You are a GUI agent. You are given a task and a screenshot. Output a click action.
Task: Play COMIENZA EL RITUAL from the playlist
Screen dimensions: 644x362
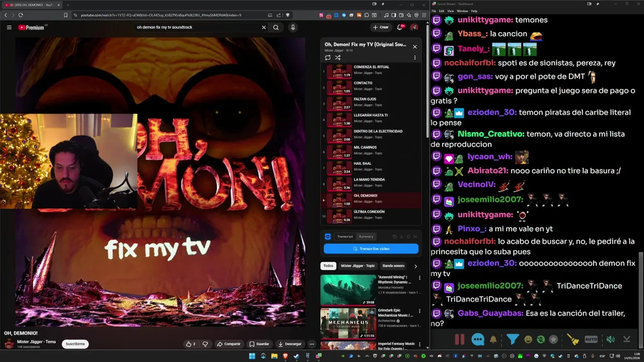tap(371, 71)
